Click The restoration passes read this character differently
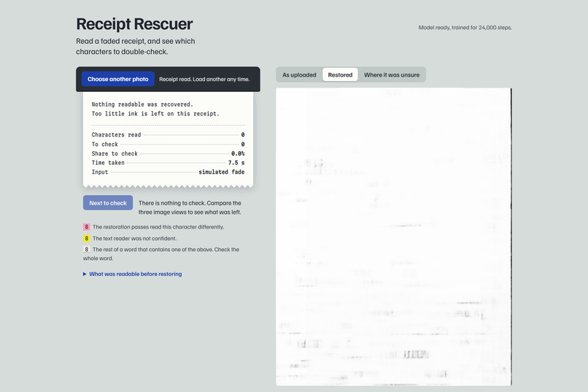Viewport: 588px width, 392px height. click(x=158, y=227)
